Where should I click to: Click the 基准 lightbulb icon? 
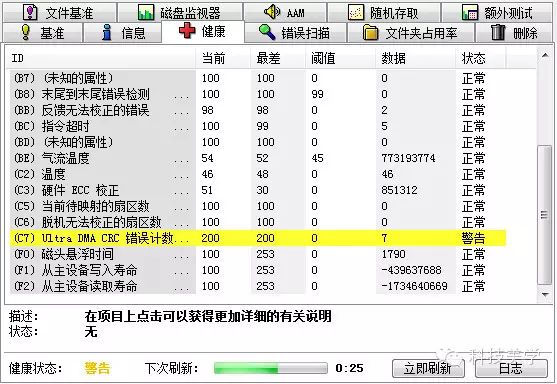tap(26, 32)
